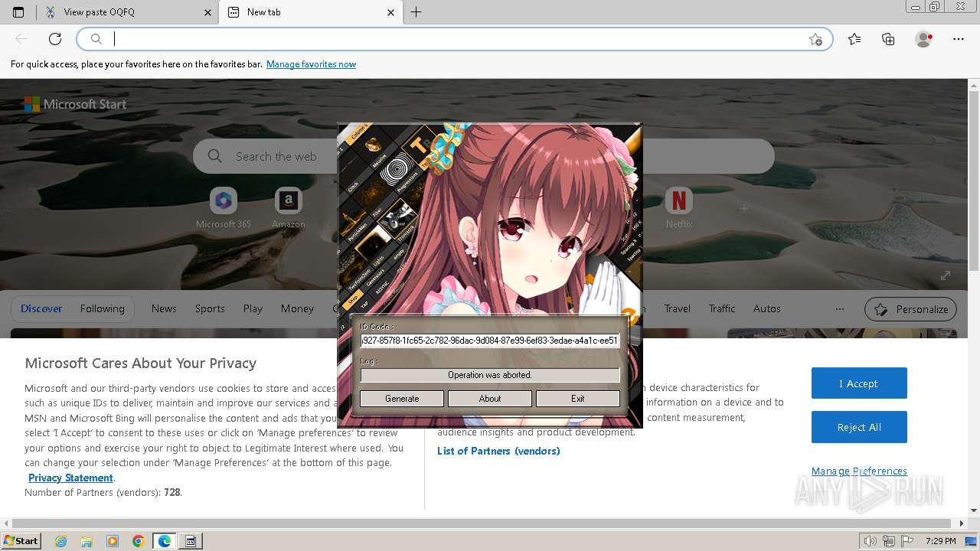Click the network tray icon
The width and height of the screenshot is (980, 551).
click(888, 541)
